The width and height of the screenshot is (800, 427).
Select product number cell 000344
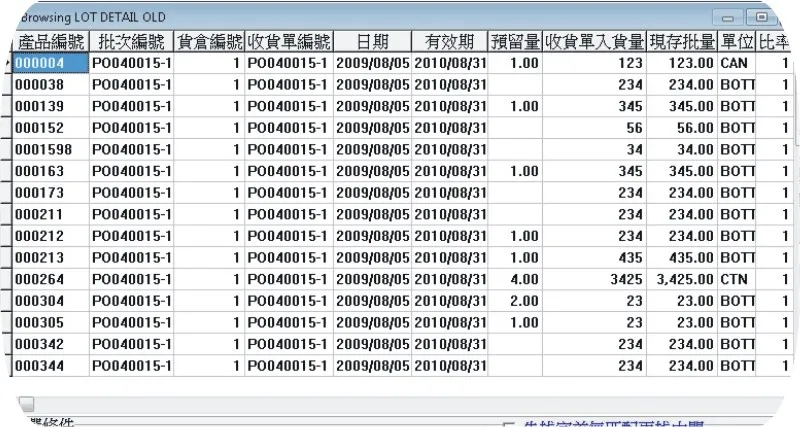(x=50, y=366)
